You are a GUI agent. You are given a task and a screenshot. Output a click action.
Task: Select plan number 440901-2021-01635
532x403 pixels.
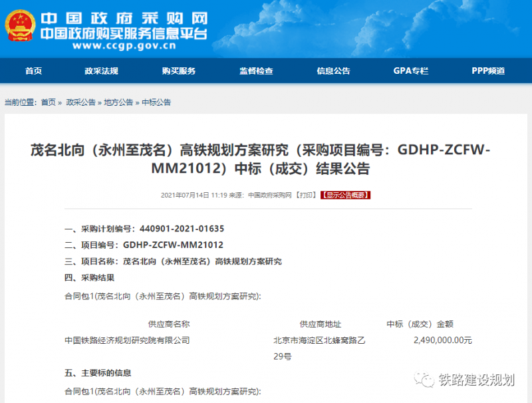[182, 229]
